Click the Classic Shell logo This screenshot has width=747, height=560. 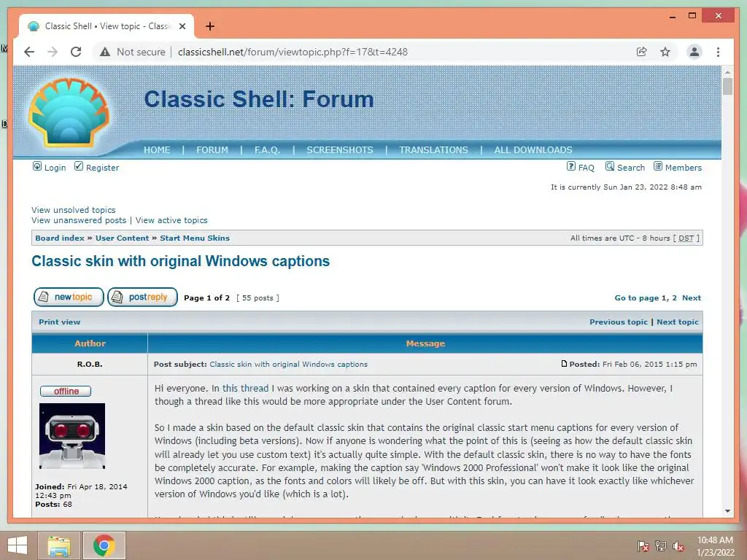click(x=69, y=113)
